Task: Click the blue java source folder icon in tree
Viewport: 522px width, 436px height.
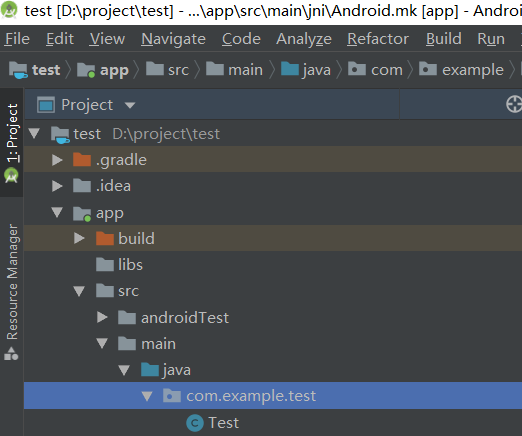Action: pyautogui.click(x=150, y=370)
